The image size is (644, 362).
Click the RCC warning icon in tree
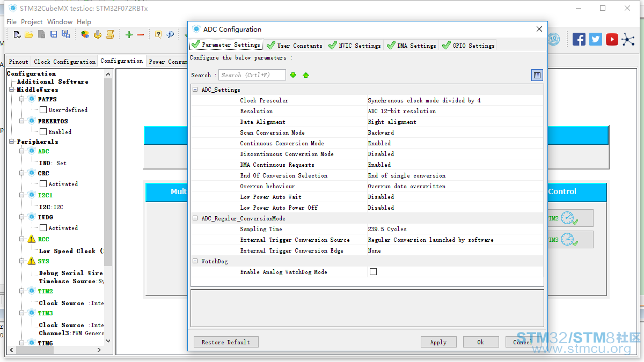pyautogui.click(x=32, y=239)
